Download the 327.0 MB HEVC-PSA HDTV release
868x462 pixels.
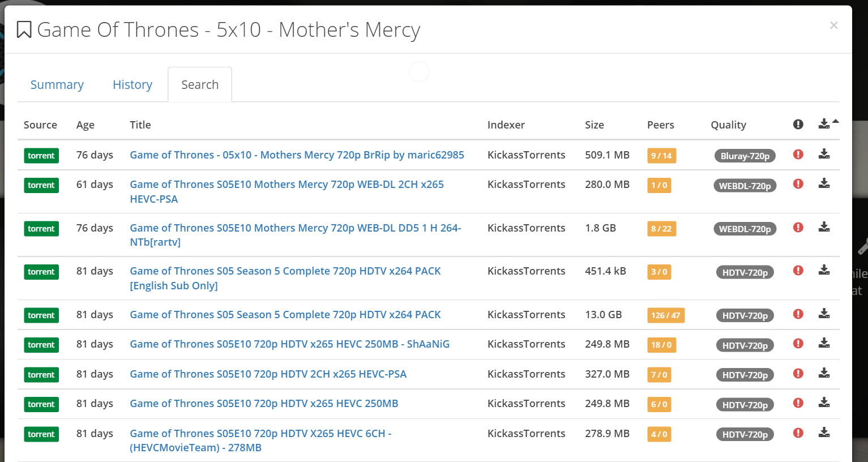pos(824,373)
